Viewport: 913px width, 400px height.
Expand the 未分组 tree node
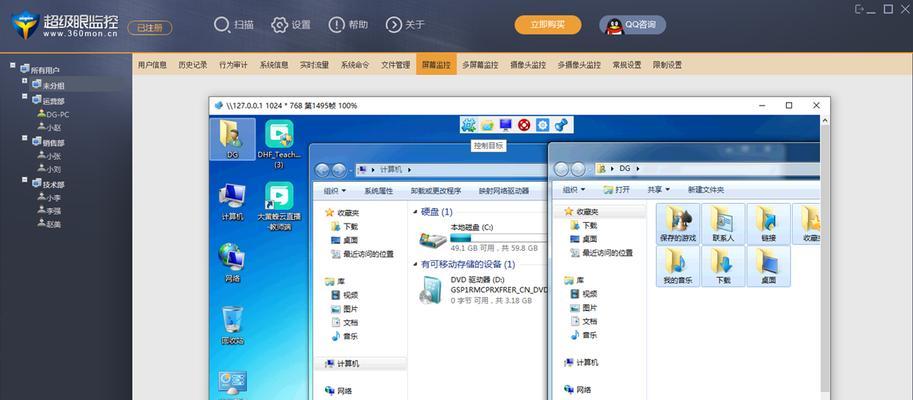point(24,81)
